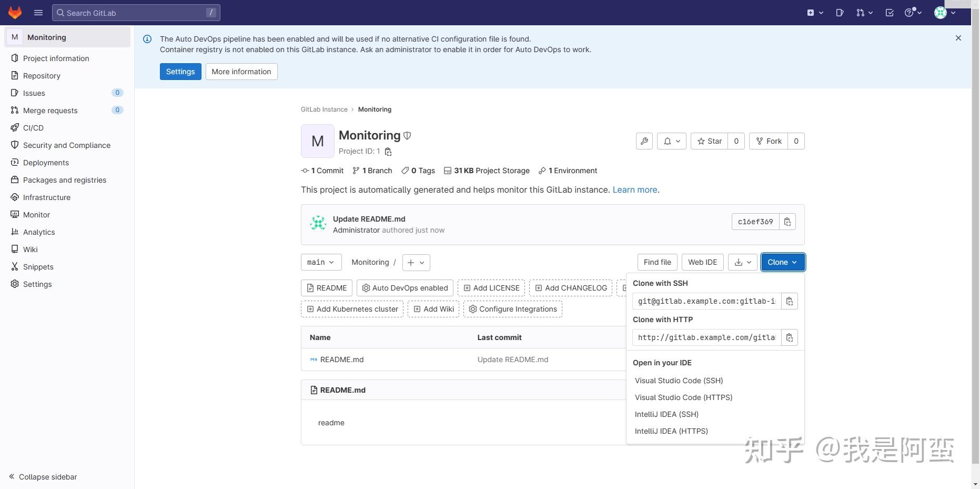Open the download source code dropdown
Image resolution: width=980 pixels, height=489 pixels.
(x=742, y=262)
